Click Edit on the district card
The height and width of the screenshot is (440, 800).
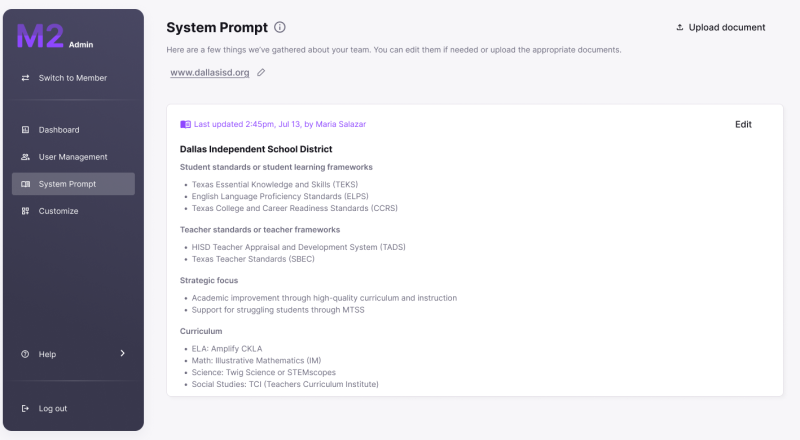(x=743, y=125)
